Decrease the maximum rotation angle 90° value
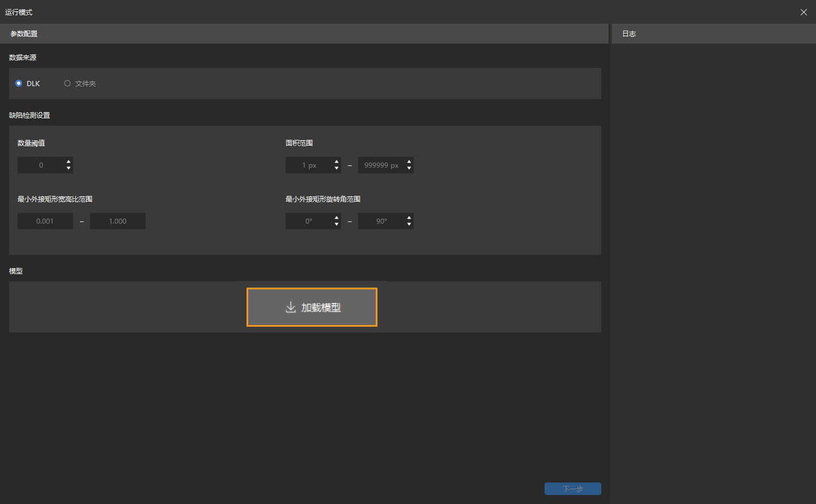 [x=409, y=224]
